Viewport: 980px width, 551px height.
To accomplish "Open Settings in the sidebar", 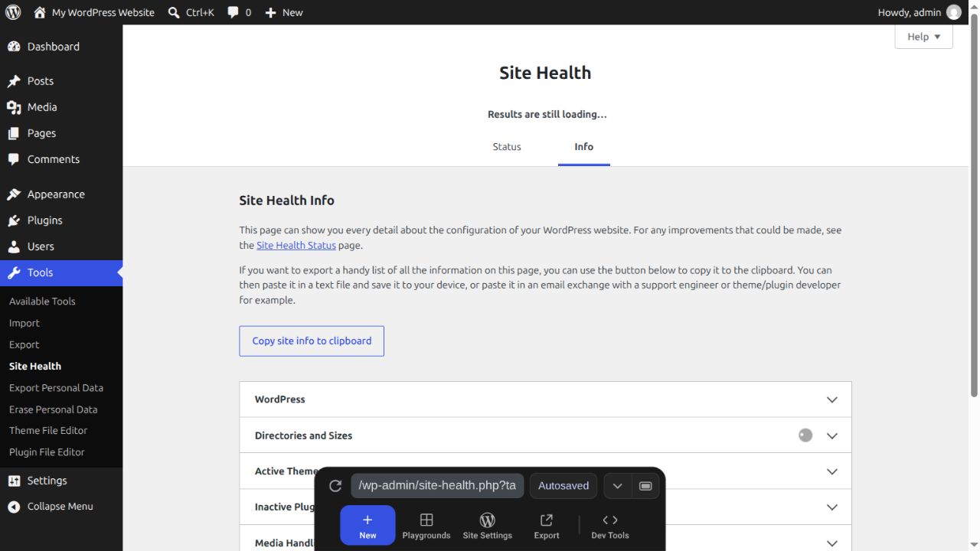I will pyautogui.click(x=61, y=481).
